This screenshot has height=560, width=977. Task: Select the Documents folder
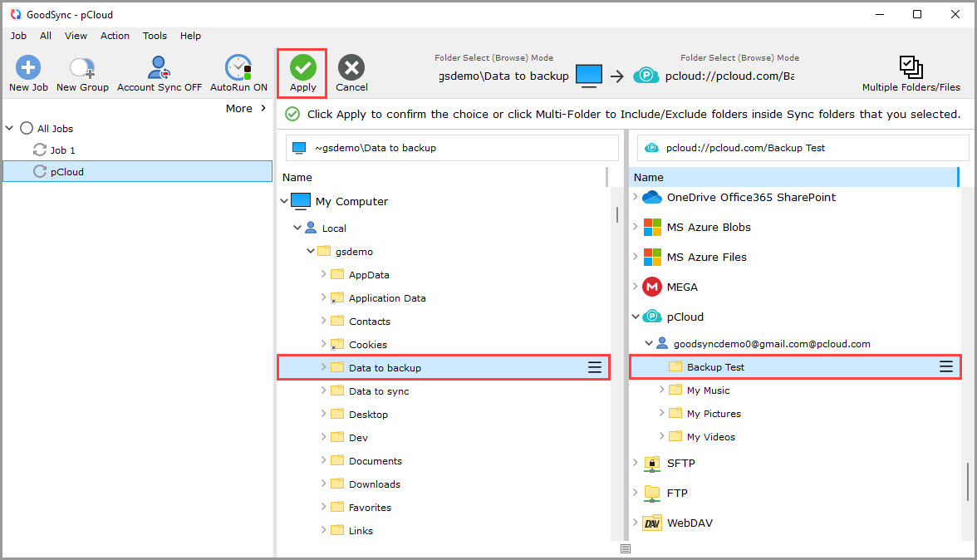[376, 461]
